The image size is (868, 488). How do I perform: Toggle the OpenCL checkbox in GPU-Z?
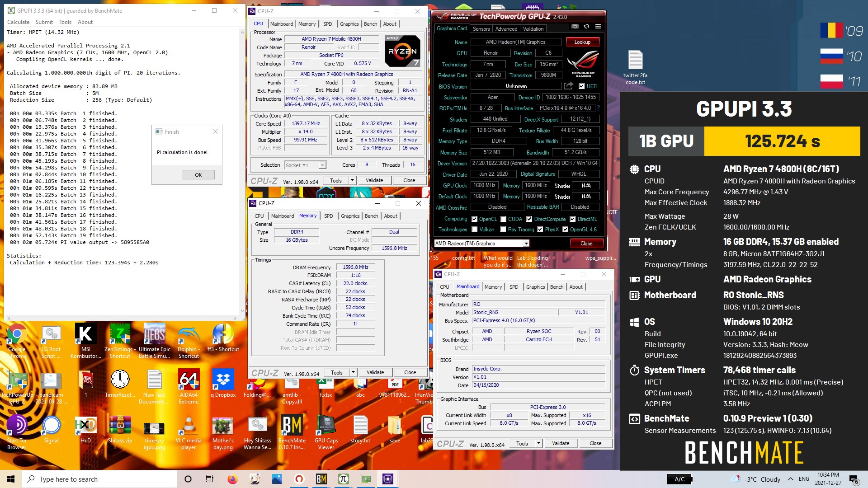point(474,219)
